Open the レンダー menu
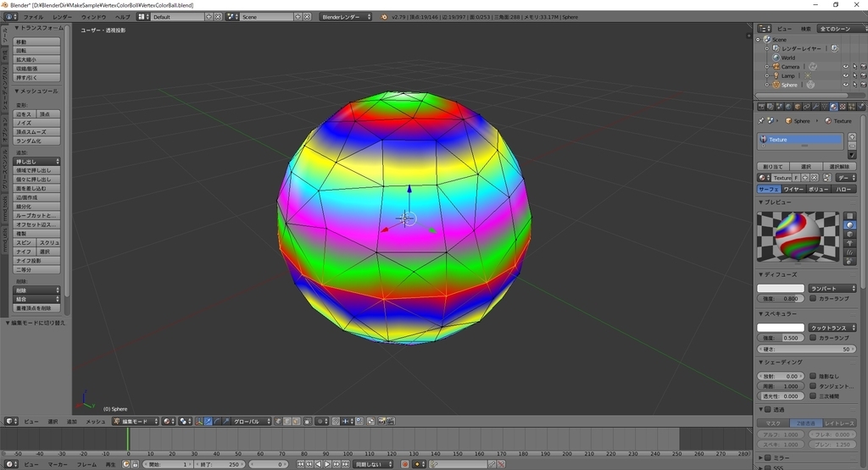The image size is (868, 470). pos(62,17)
